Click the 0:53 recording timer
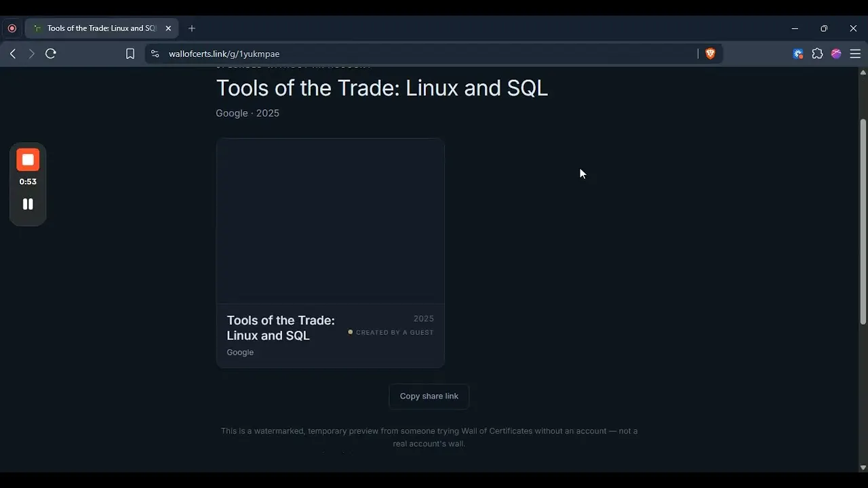The width and height of the screenshot is (868, 488). pos(28,182)
